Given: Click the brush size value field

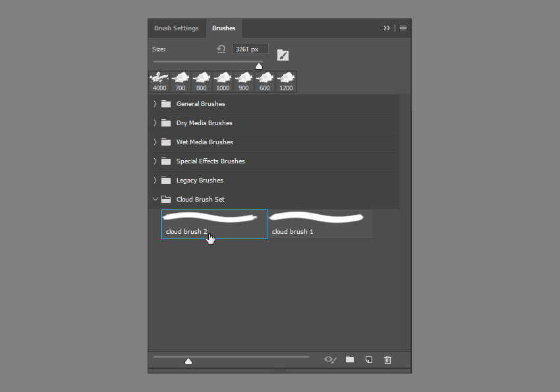Looking at the screenshot, I should (250, 49).
